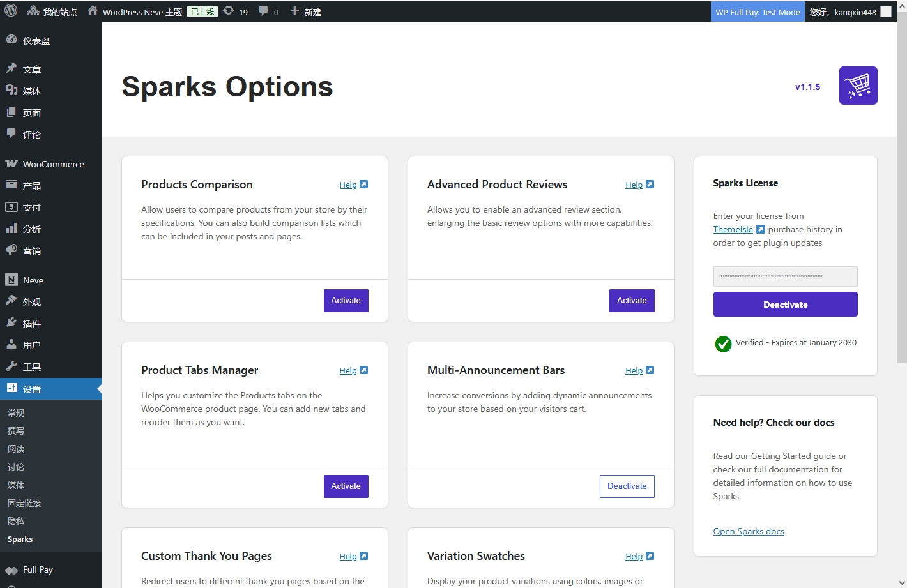
Task: Open 产品 products menu
Action: point(51,185)
